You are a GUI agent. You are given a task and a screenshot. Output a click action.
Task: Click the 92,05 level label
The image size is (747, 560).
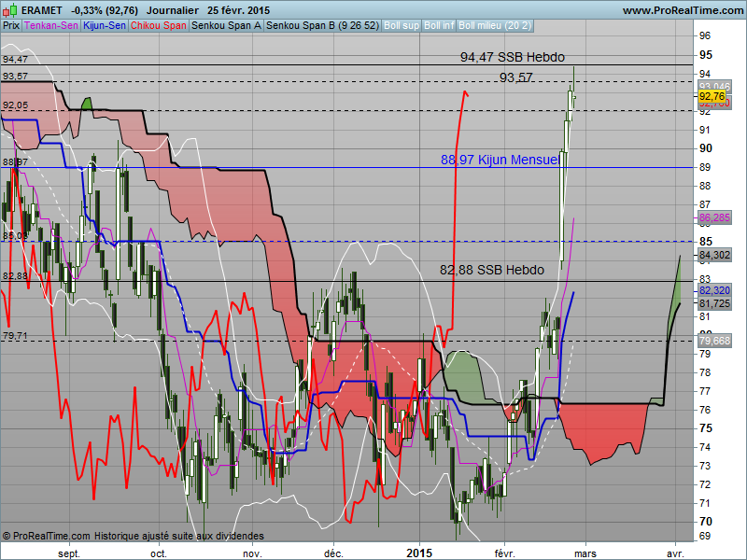[x=15, y=105]
